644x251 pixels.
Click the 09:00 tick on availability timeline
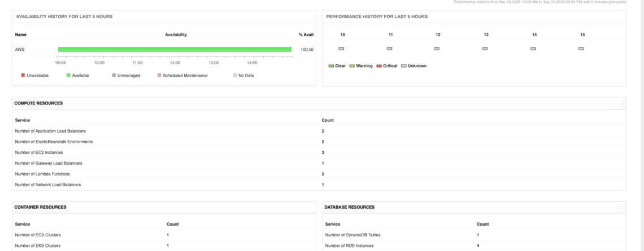(61, 63)
